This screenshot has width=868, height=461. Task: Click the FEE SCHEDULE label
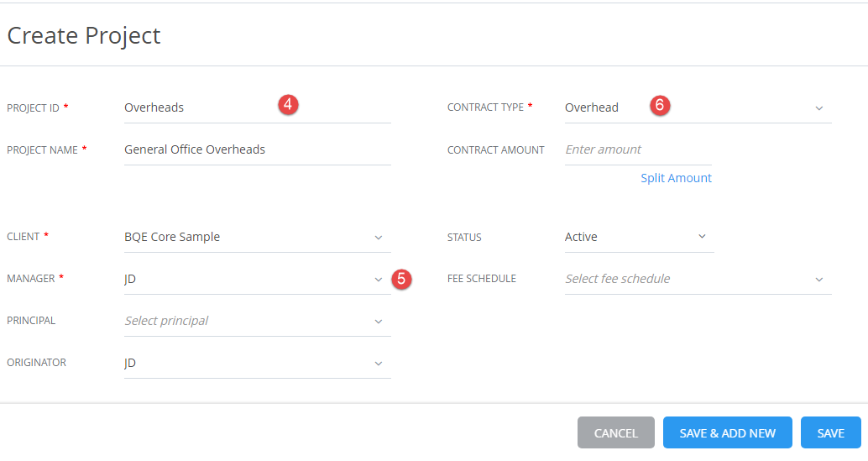tap(482, 279)
